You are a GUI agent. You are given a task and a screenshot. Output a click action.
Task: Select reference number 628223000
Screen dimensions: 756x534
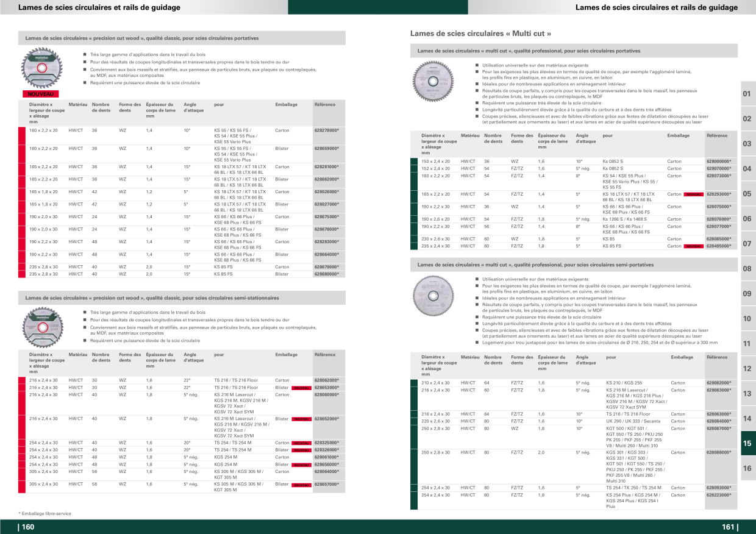[x=719, y=495]
